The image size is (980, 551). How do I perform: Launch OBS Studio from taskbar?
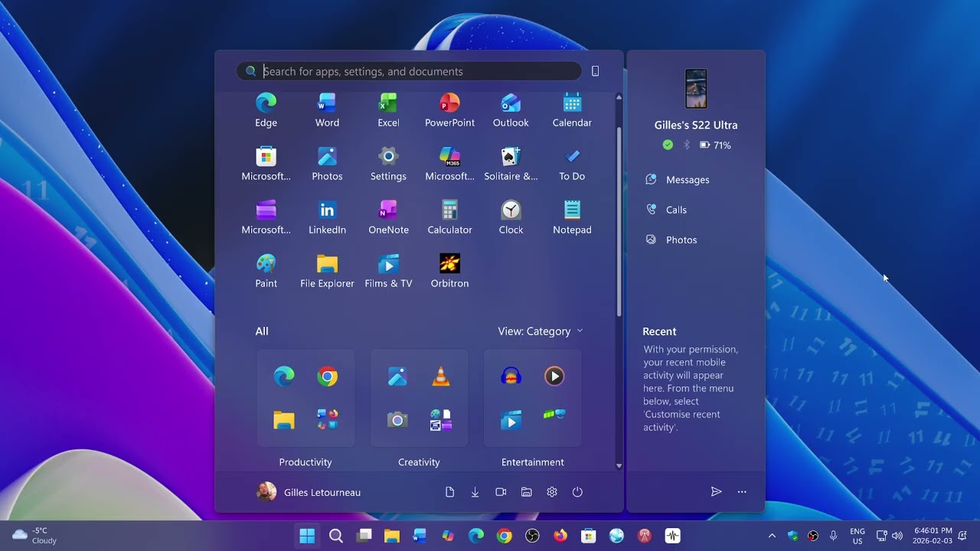pyautogui.click(x=532, y=536)
